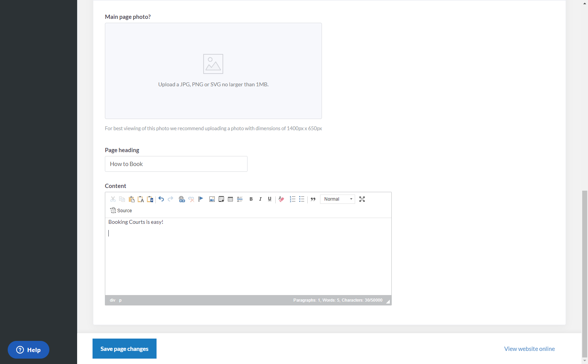
Task: Insert a horizontal line
Action: click(240, 199)
